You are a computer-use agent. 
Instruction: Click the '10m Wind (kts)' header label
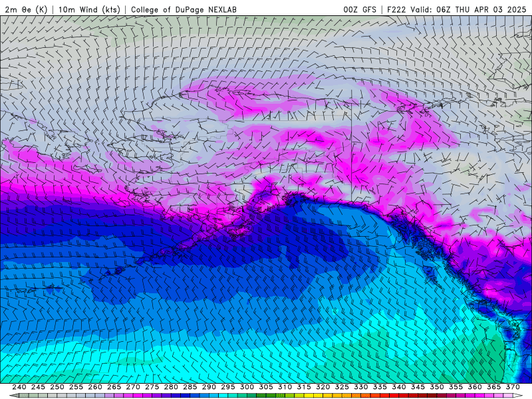(x=89, y=9)
